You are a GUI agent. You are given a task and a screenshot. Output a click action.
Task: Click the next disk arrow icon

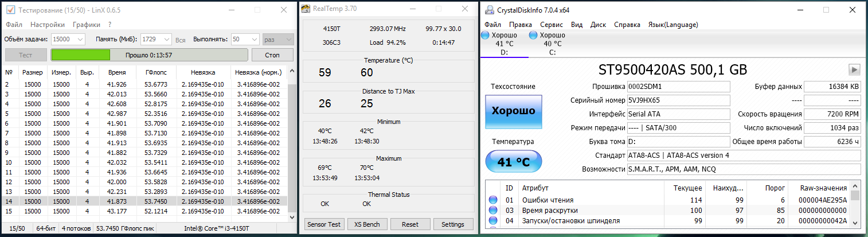(854, 69)
